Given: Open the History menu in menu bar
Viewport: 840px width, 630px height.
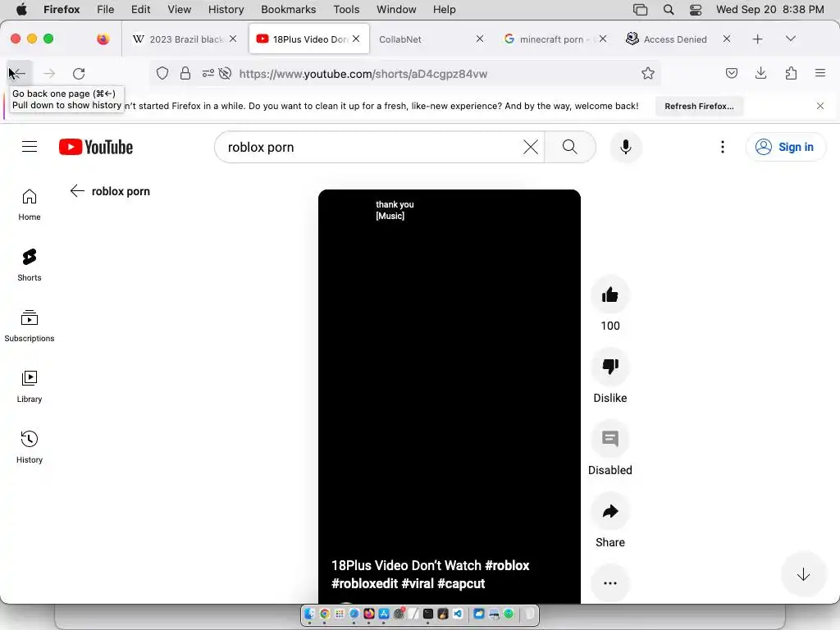Looking at the screenshot, I should (x=226, y=9).
